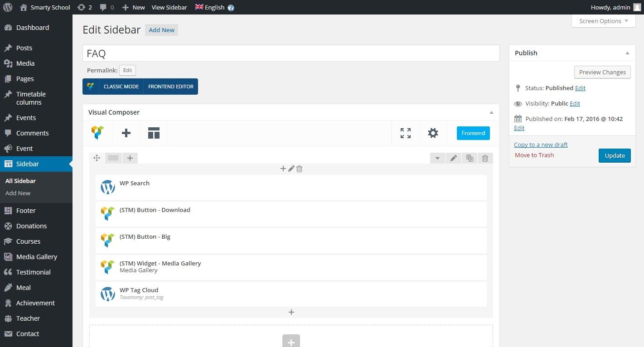Clone the row with the duplicate icon
The image size is (644, 347).
[469, 158]
